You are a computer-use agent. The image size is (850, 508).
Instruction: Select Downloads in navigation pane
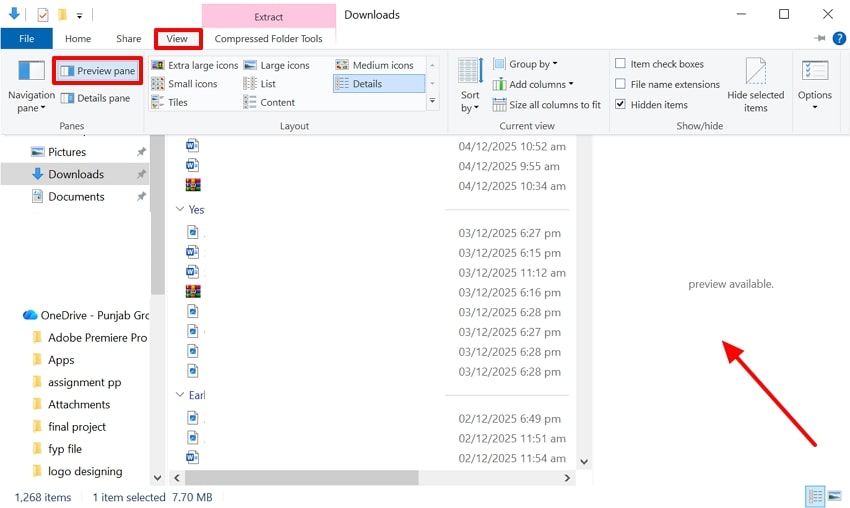point(75,174)
